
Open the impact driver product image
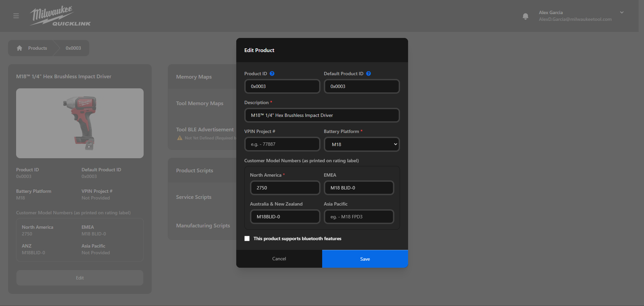coord(80,123)
